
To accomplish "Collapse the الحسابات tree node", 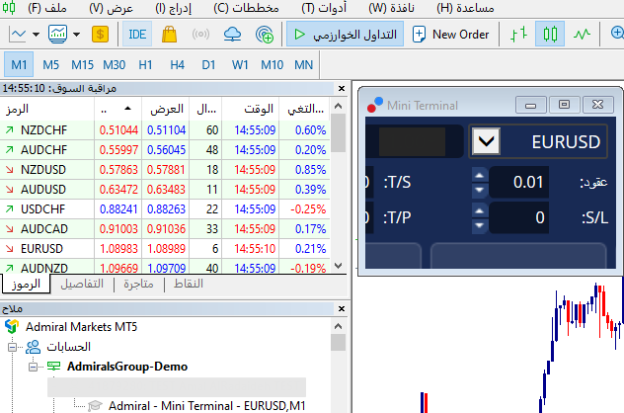I will (x=12, y=347).
